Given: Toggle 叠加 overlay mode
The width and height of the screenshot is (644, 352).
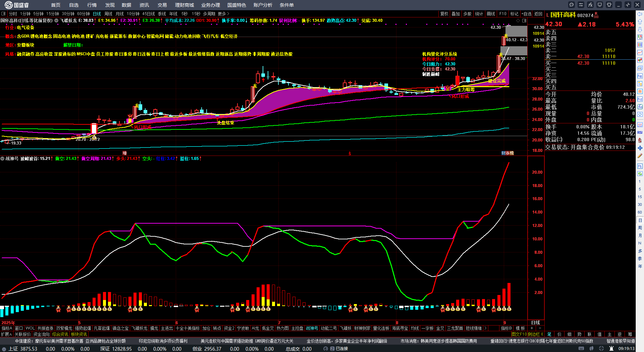Looking at the screenshot, I should click(x=456, y=14).
